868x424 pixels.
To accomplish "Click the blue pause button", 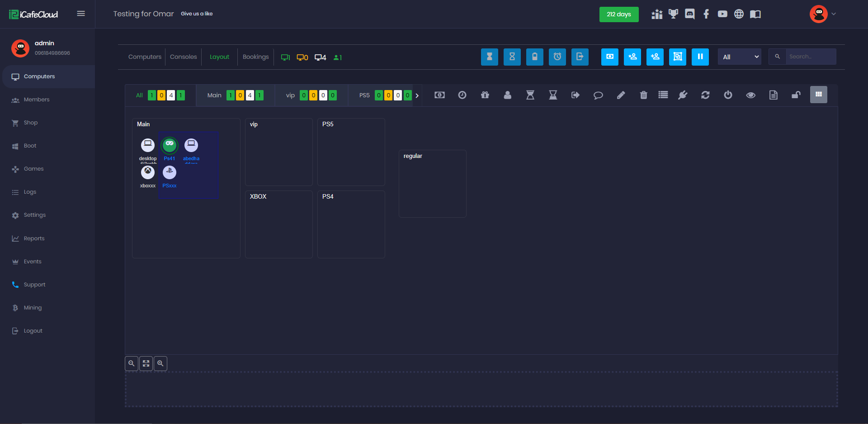I will point(700,57).
